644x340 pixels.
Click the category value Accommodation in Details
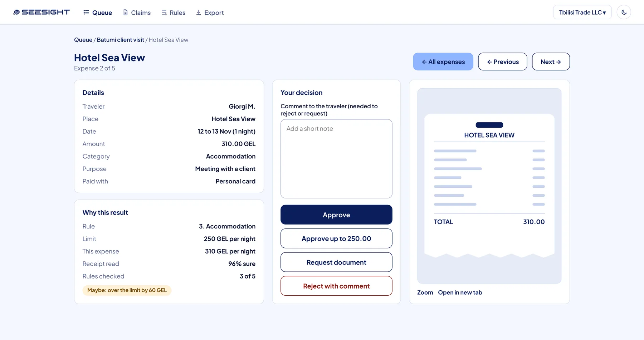tap(231, 157)
